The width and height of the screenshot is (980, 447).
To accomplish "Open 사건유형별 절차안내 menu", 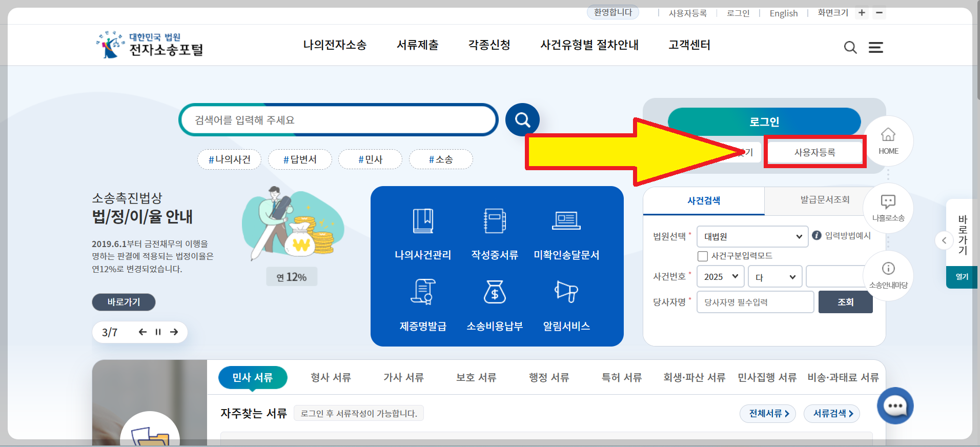I will tap(589, 45).
